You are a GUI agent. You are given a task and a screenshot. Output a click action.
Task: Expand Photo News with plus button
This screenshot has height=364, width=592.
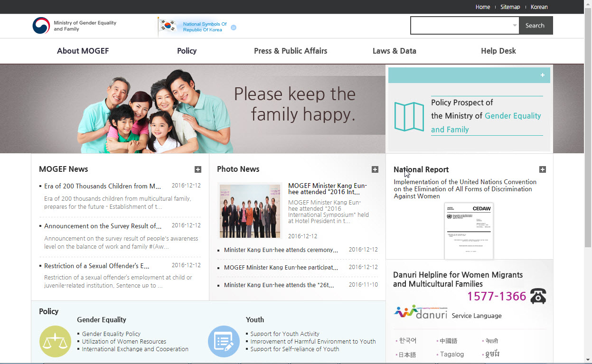pos(375,169)
